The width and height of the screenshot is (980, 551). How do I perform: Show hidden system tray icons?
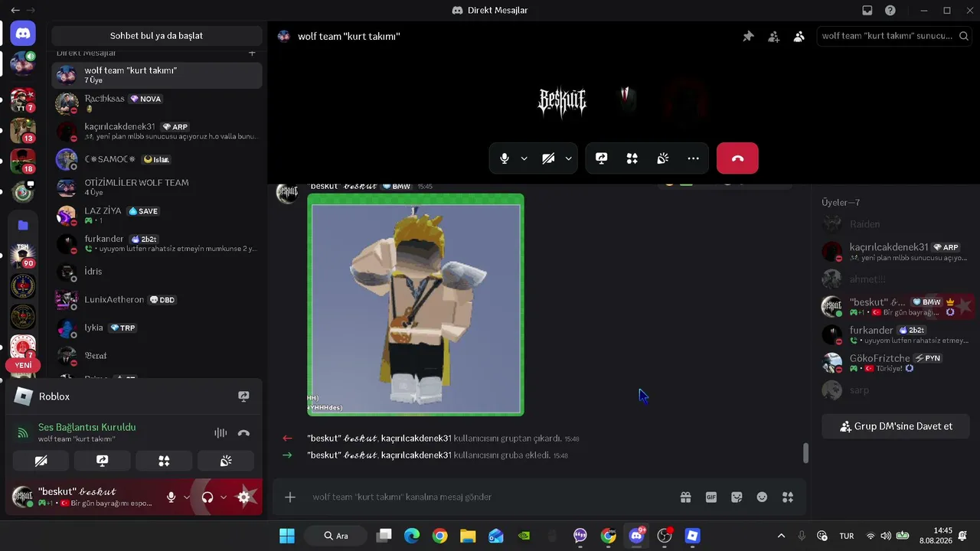[781, 536]
